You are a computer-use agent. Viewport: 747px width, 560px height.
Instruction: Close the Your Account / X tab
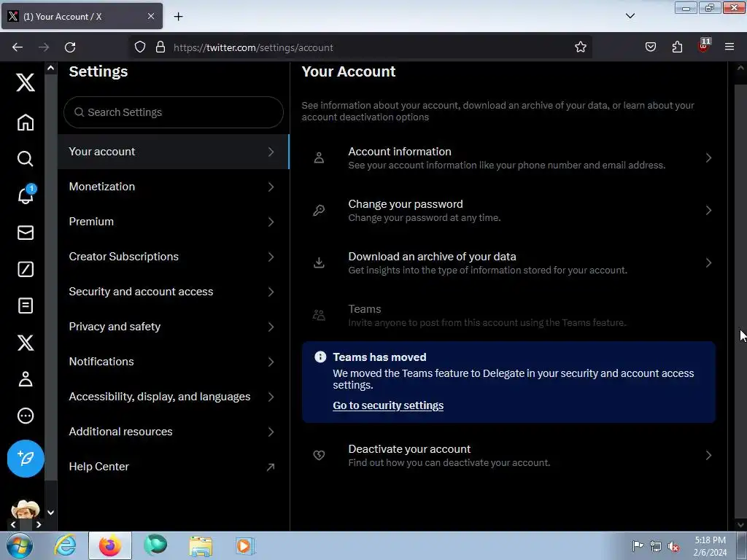click(150, 16)
